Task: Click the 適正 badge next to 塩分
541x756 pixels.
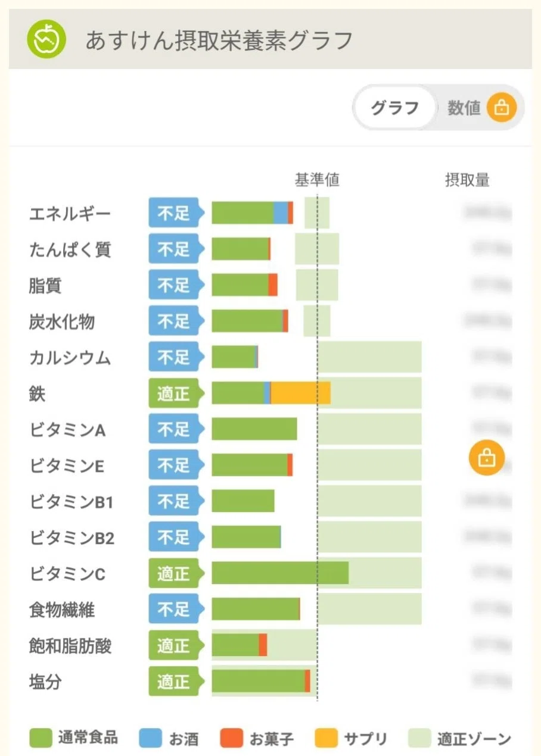Action: [x=175, y=682]
